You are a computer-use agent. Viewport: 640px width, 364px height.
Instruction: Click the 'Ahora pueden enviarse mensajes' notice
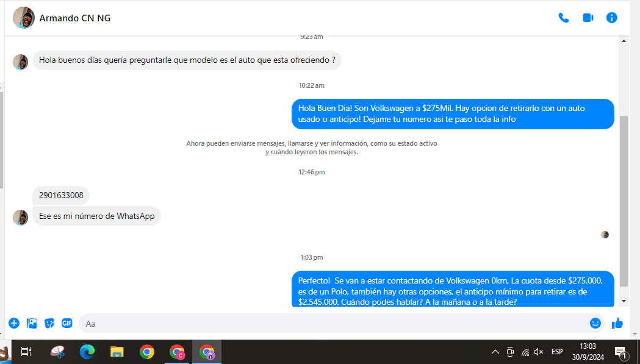click(x=312, y=148)
